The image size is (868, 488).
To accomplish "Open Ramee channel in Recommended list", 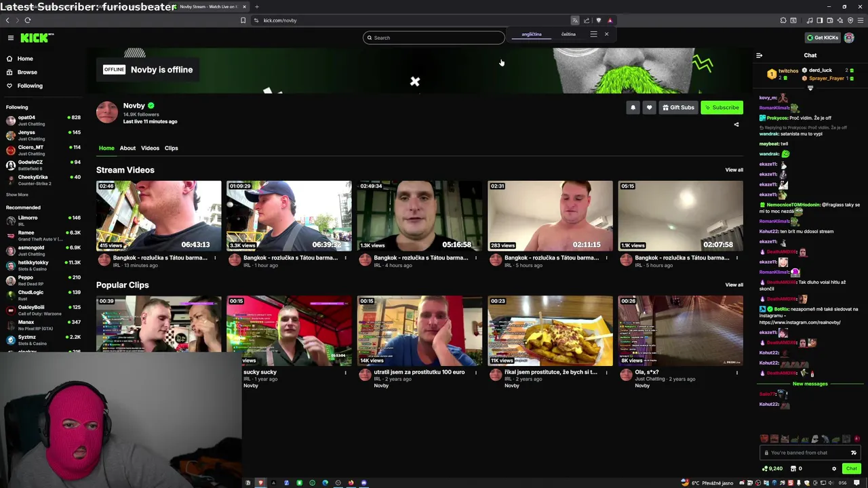I will pyautogui.click(x=43, y=236).
